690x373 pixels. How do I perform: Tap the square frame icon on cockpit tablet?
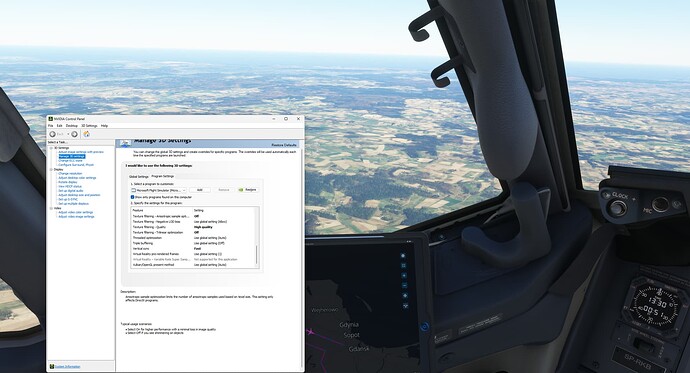(404, 266)
